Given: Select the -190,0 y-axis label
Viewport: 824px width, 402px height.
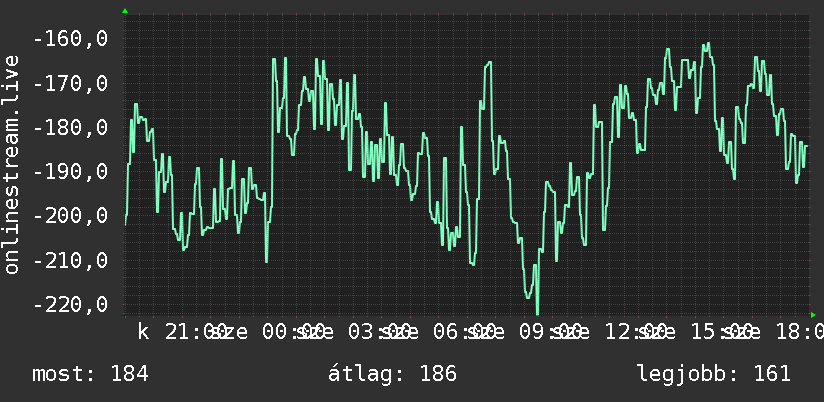Looking at the screenshot, I should (70, 172).
